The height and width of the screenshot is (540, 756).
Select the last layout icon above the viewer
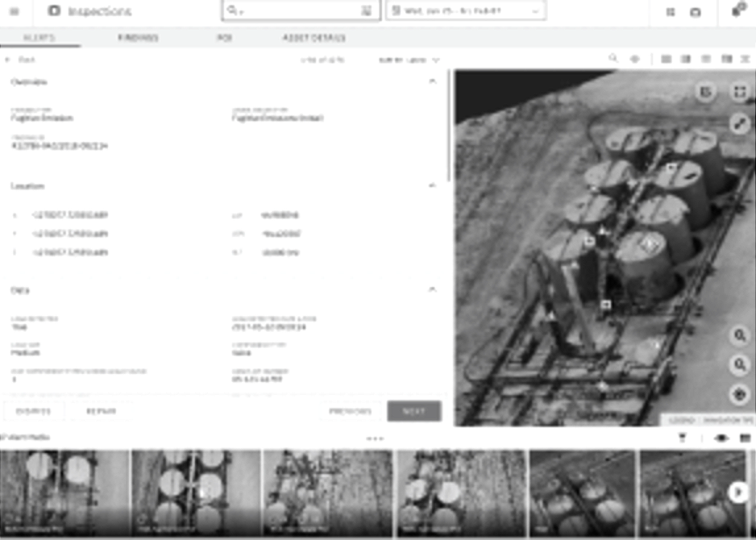pyautogui.click(x=745, y=59)
